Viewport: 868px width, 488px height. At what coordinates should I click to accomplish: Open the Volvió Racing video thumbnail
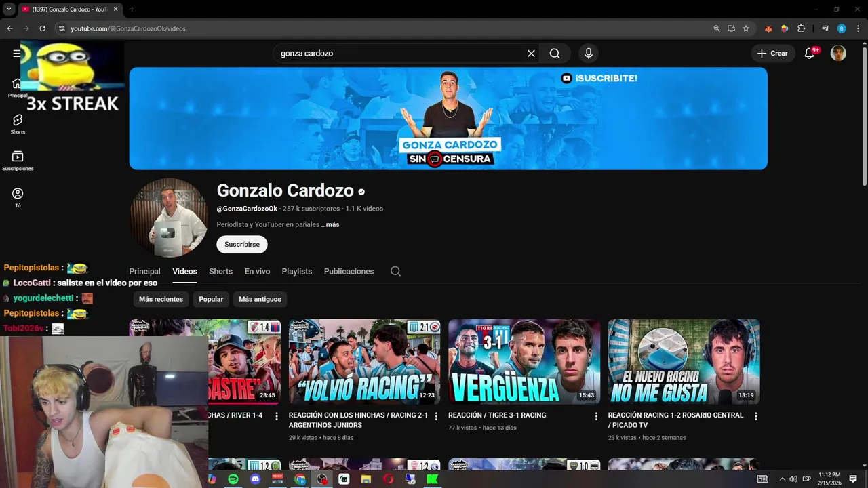(365, 362)
